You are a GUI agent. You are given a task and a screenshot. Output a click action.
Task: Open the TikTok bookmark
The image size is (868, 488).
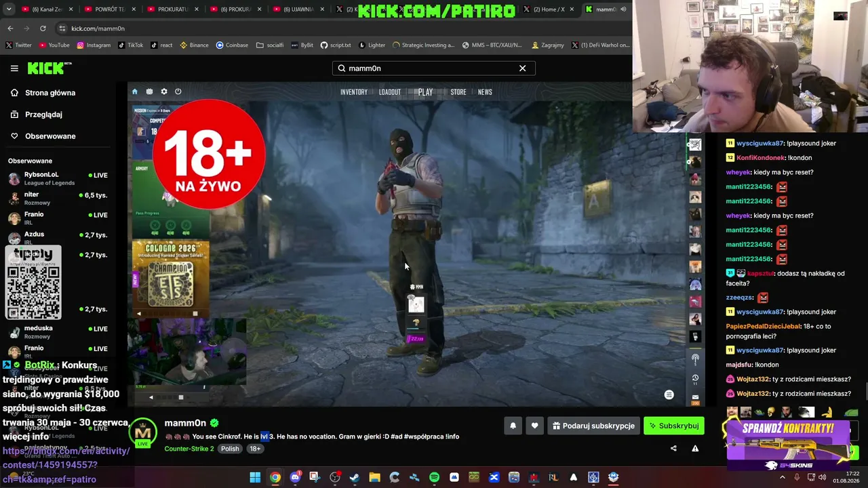click(x=130, y=45)
